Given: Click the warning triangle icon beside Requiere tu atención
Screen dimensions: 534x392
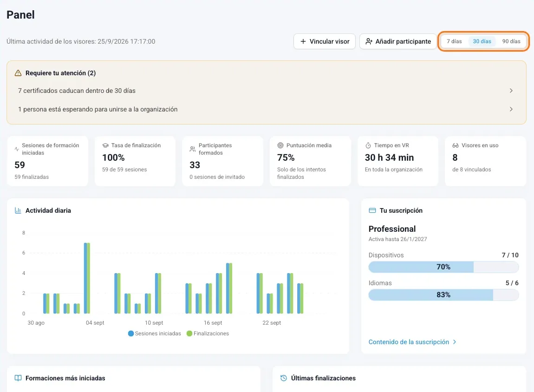Looking at the screenshot, I should coord(18,73).
